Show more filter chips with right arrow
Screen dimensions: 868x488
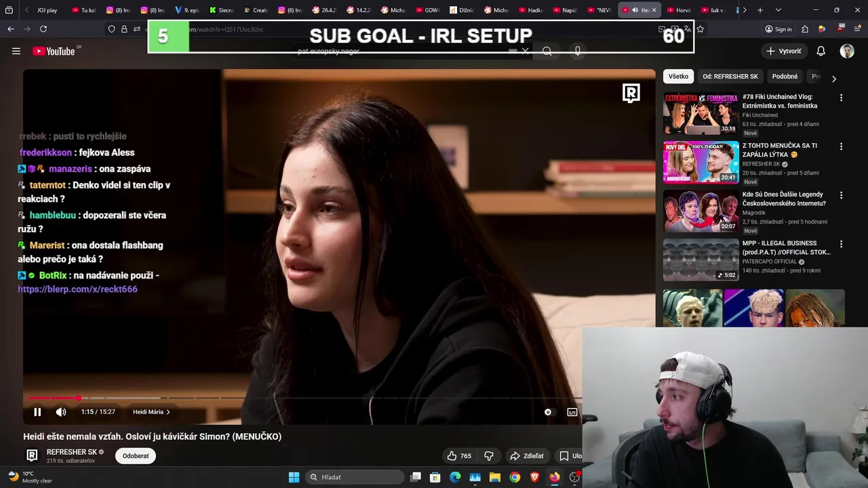tap(834, 79)
